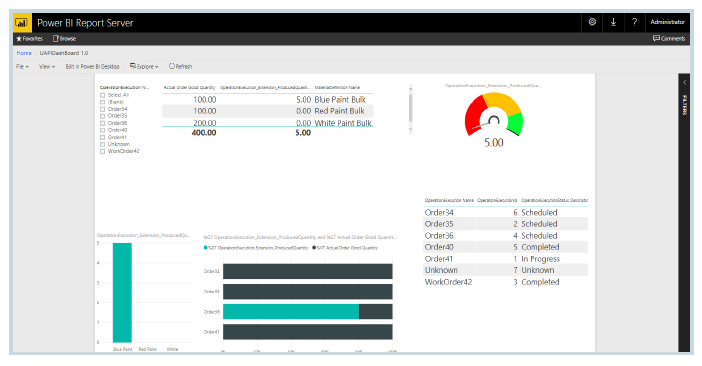Select the Order40 Completed row
The height and width of the screenshot is (366, 702).
(505, 247)
